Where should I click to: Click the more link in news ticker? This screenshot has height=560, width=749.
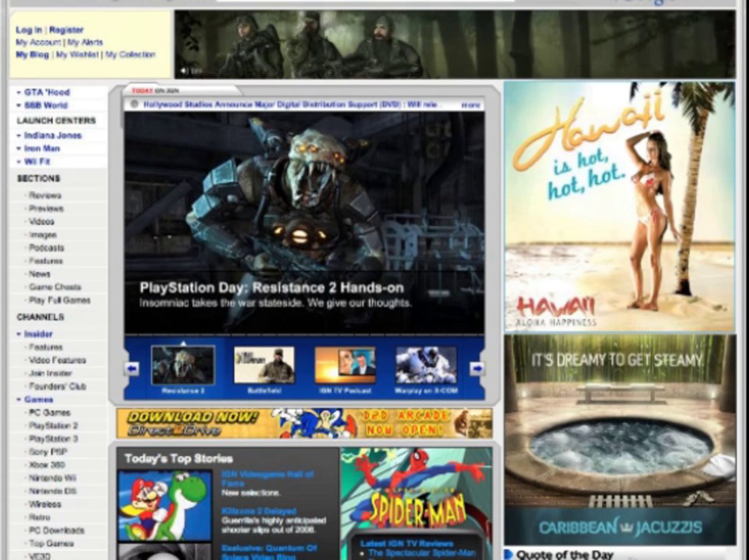click(x=471, y=105)
